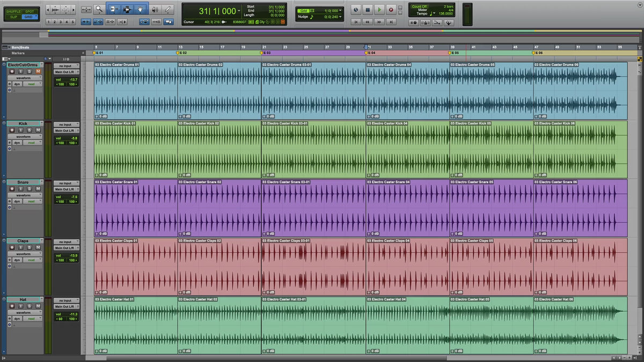644x362 pixels.
Task: Unmute the ElectrCstrDrms track
Action: click(x=38, y=72)
